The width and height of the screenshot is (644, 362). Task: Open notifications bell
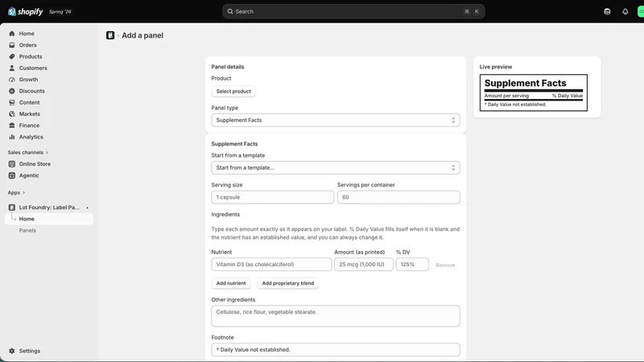tap(625, 11)
